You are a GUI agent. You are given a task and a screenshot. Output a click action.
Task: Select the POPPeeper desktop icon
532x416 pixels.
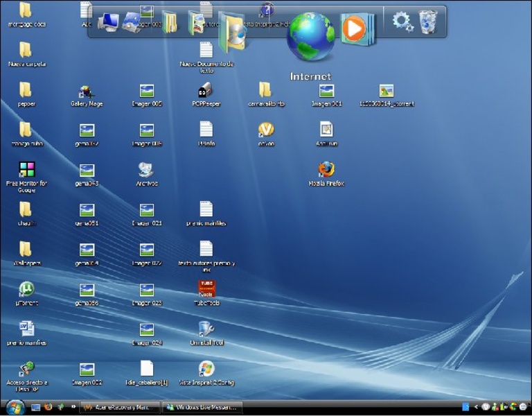point(206,90)
